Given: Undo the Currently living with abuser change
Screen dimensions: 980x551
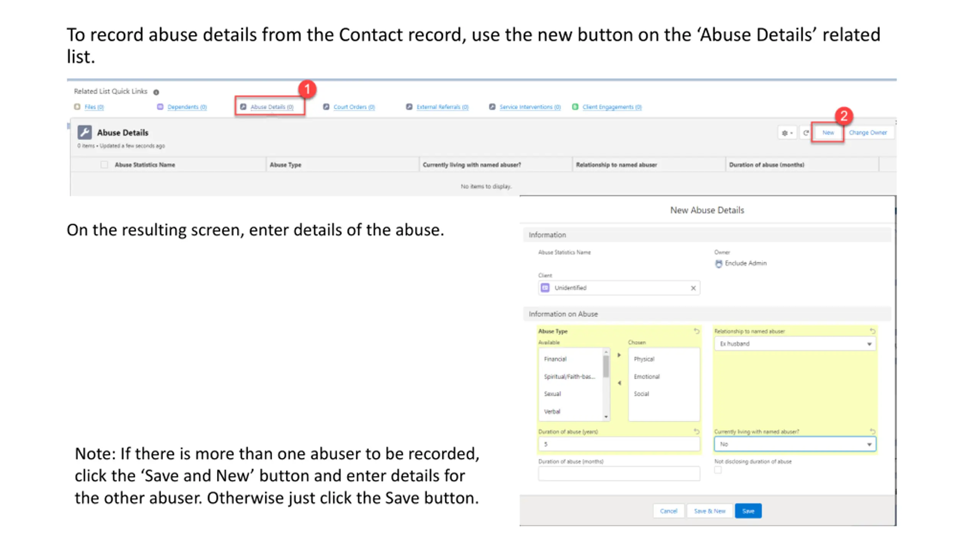Looking at the screenshot, I should [x=872, y=432].
